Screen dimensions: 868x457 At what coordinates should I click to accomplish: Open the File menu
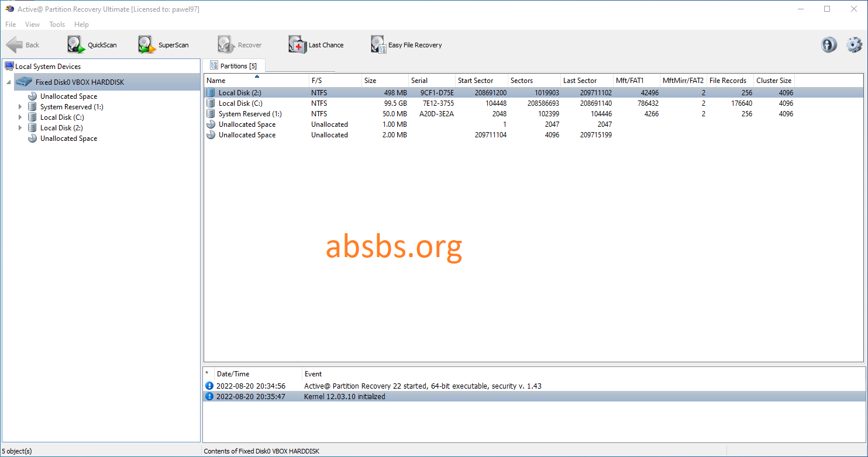click(x=11, y=25)
